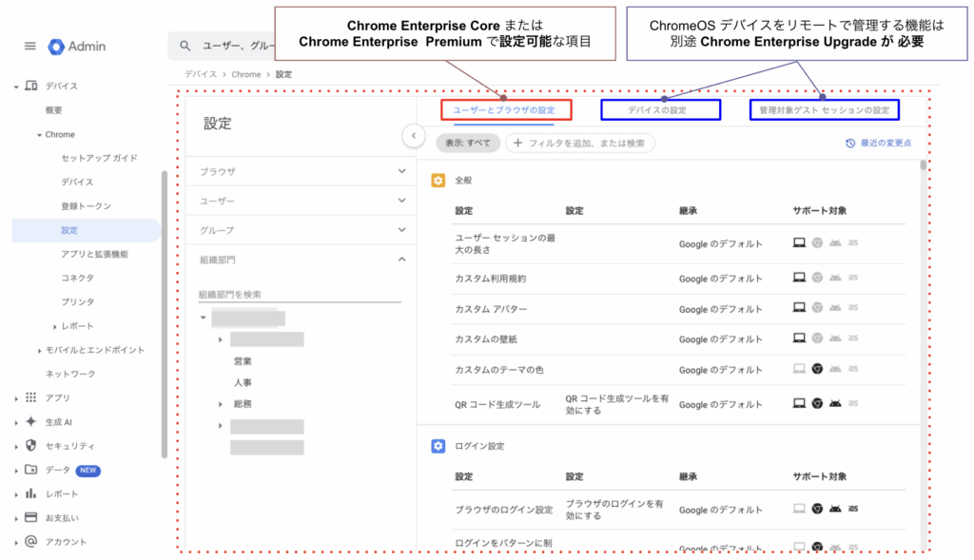
Task: Open the ブラウザのログイン設定 setting
Action: pyautogui.click(x=504, y=510)
